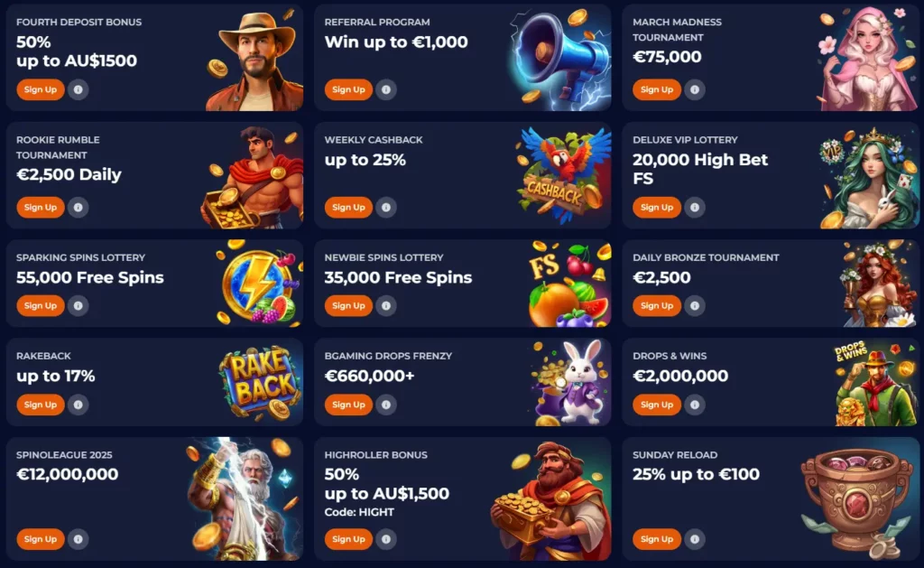The image size is (924, 568).
Task: Sign up for BGaming Drops Frenzy
Action: pyautogui.click(x=349, y=405)
